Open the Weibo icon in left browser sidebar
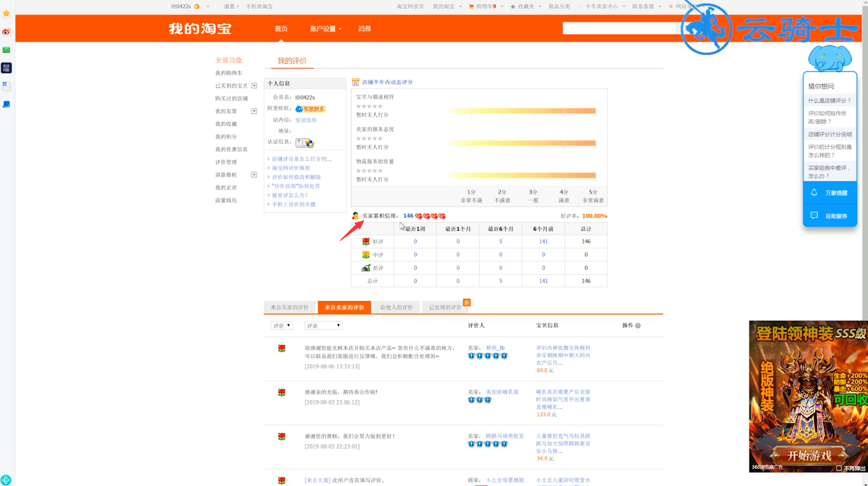 click(x=7, y=31)
